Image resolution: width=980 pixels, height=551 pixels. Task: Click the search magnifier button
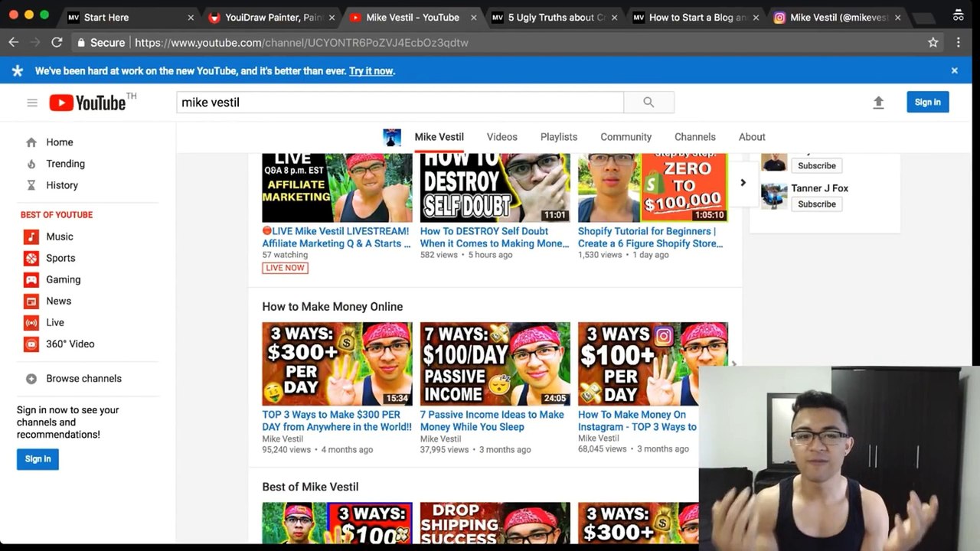click(648, 103)
